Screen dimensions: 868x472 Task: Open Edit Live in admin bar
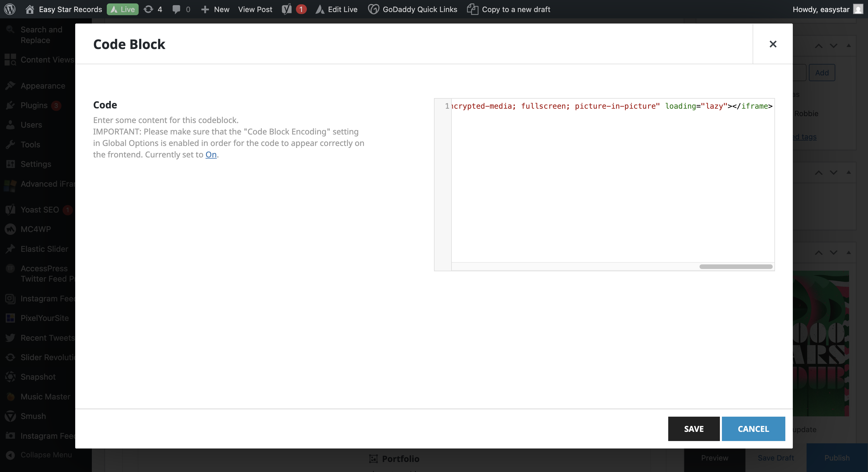point(342,9)
